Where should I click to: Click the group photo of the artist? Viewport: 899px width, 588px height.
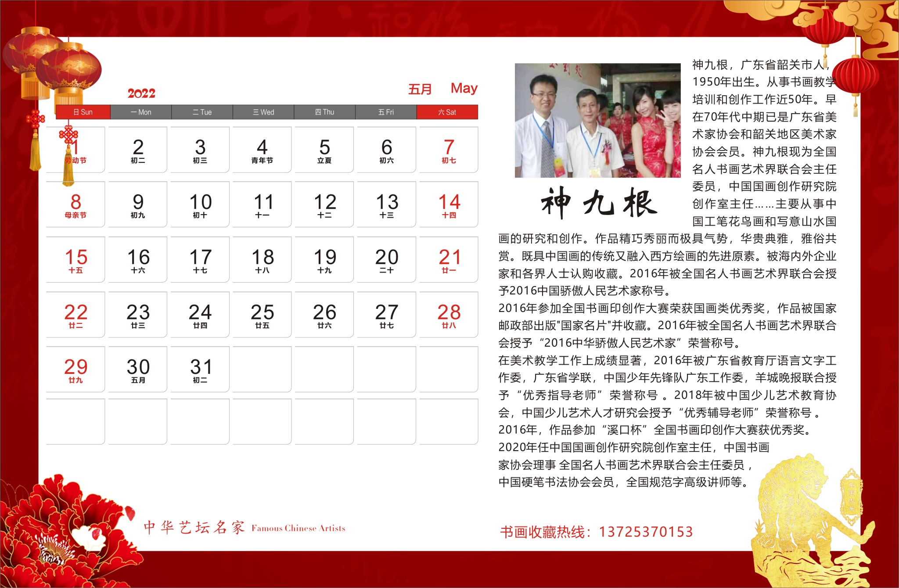click(597, 120)
